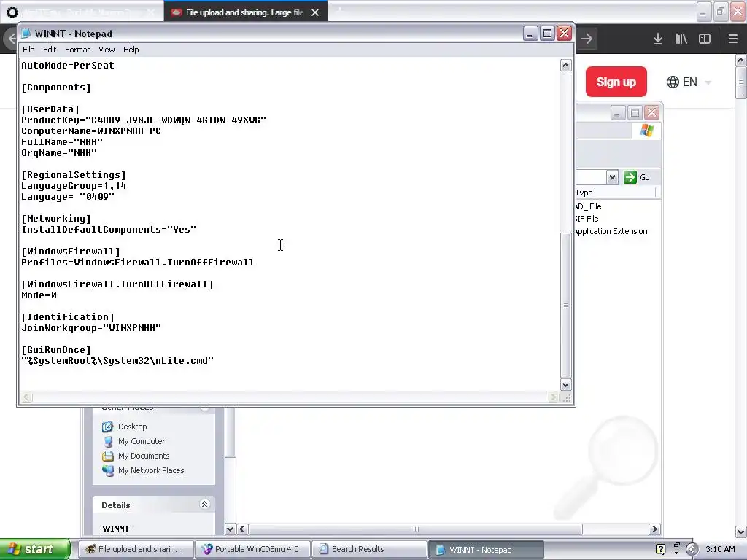Click the ComputerName=WINXPNHH-PC line
This screenshot has width=747, height=560.
tap(91, 131)
